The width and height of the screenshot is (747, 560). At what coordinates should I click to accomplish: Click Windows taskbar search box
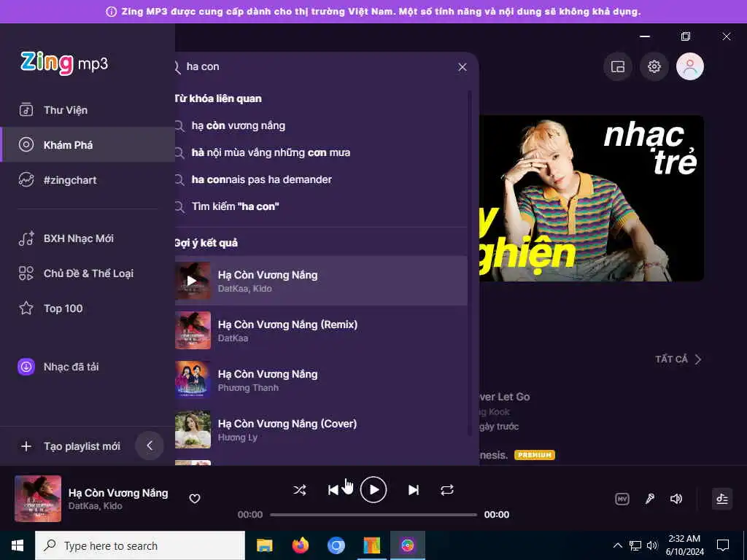point(140,545)
